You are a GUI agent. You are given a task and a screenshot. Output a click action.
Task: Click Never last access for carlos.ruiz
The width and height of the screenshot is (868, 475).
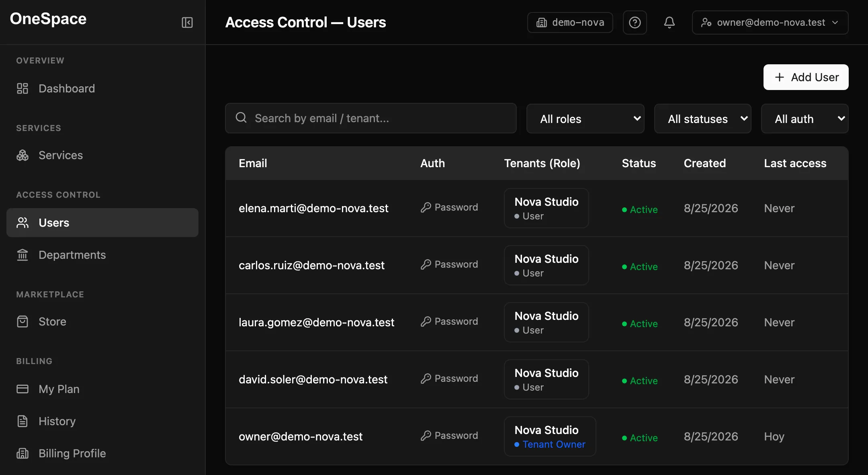(x=779, y=265)
